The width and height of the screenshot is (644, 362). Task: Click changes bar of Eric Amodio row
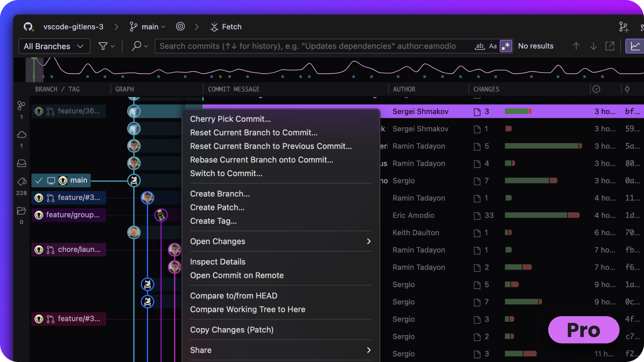[x=542, y=215]
